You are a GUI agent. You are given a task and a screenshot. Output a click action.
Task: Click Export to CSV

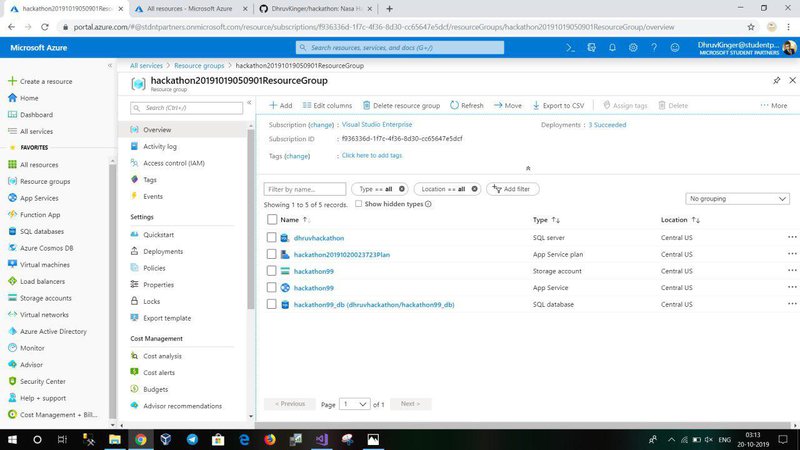[558, 106]
